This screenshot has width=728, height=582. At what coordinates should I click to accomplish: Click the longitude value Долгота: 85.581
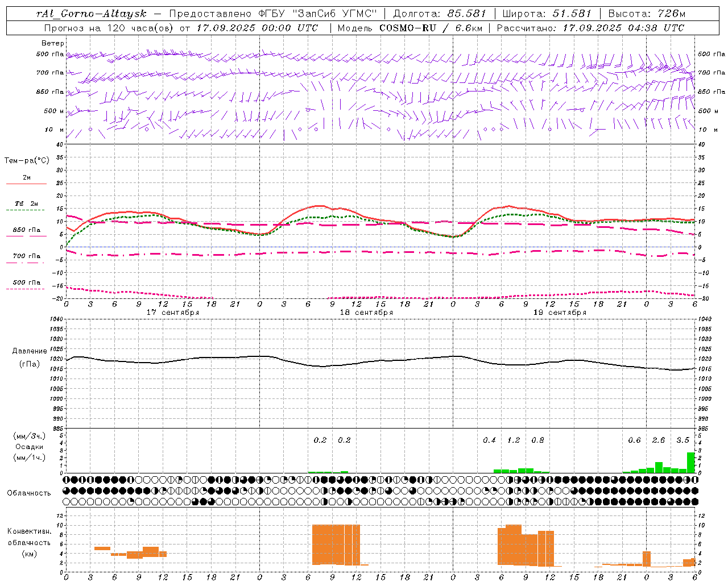(x=440, y=14)
